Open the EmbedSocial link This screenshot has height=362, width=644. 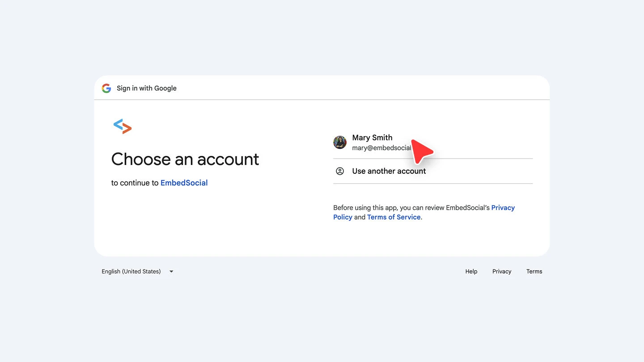[184, 183]
